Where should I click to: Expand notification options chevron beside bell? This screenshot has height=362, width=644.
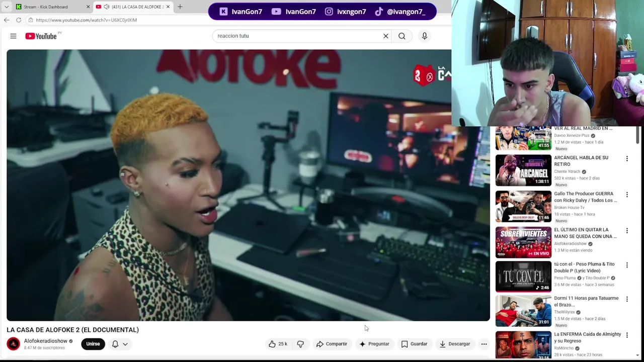tap(125, 344)
